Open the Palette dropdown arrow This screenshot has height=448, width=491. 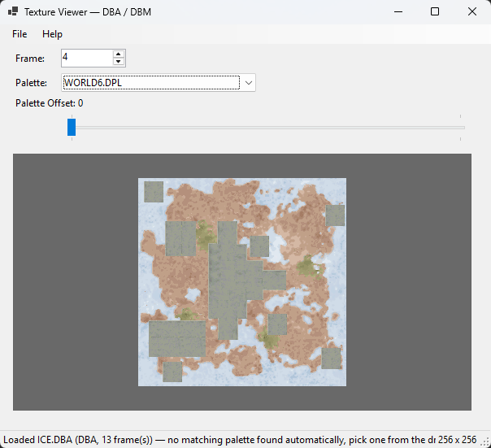[x=249, y=83]
